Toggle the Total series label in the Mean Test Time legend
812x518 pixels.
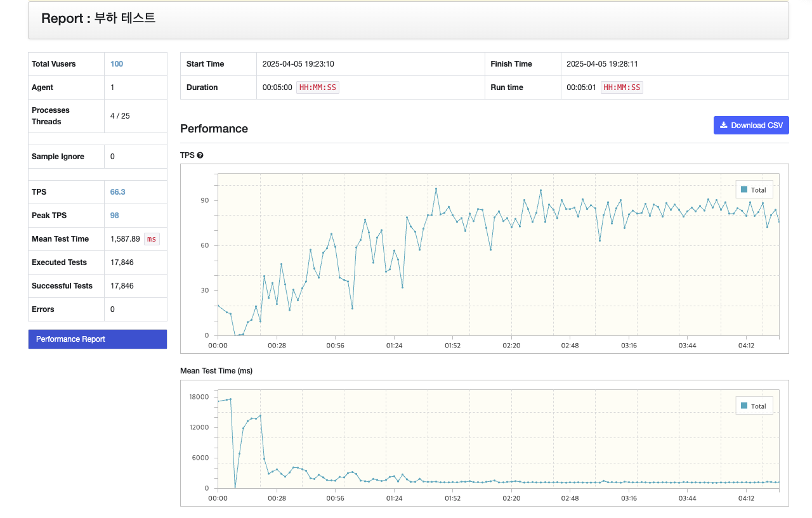point(759,406)
